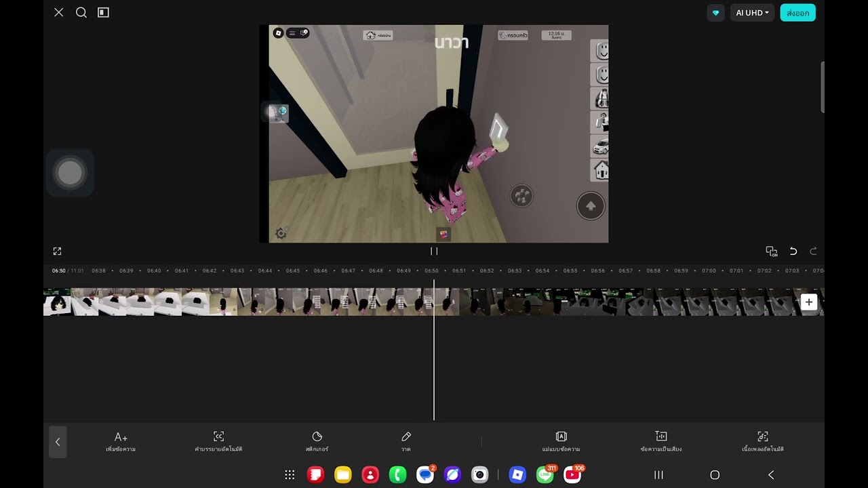Image resolution: width=868 pixels, height=488 pixels.
Task: Go back using the left chevron in the toolbar
Action: pyautogui.click(x=58, y=442)
